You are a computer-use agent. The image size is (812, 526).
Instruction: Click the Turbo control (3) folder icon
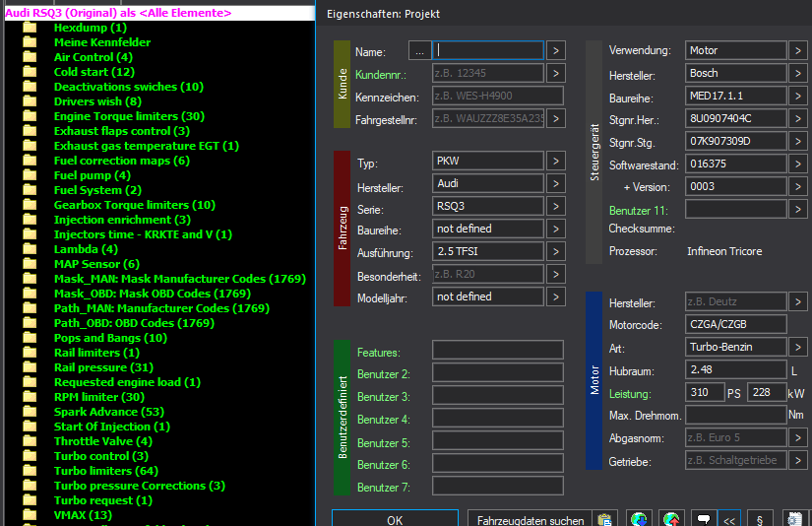30,456
